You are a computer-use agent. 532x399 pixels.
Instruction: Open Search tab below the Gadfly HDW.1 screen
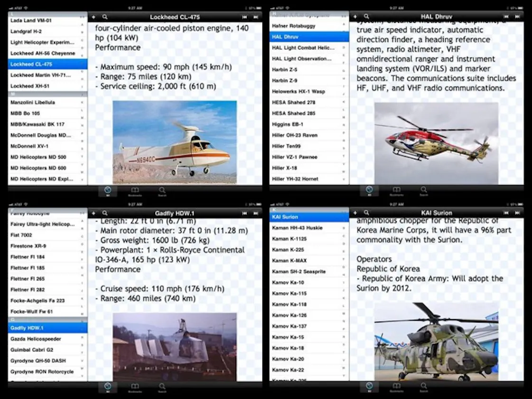click(x=162, y=388)
